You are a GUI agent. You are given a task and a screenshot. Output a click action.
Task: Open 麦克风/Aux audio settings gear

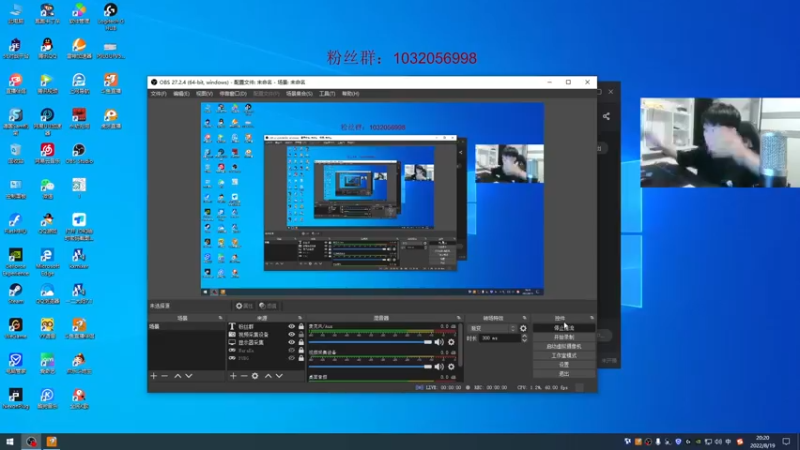[451, 342]
